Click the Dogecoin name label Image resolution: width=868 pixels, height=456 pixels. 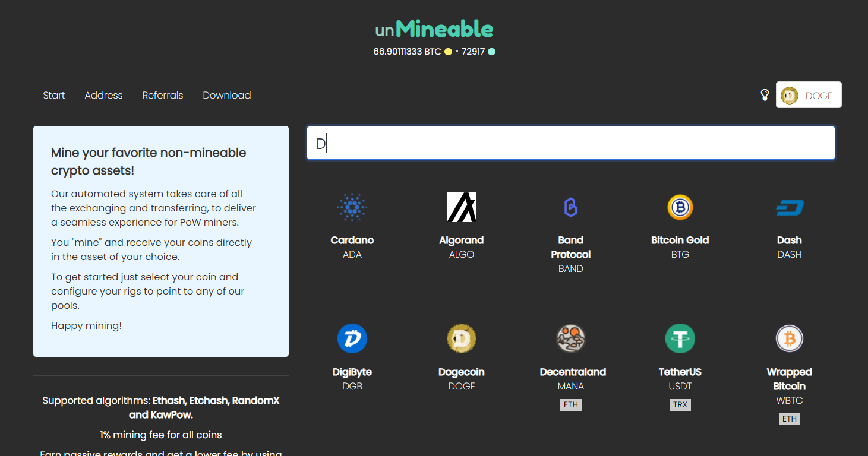(462, 372)
